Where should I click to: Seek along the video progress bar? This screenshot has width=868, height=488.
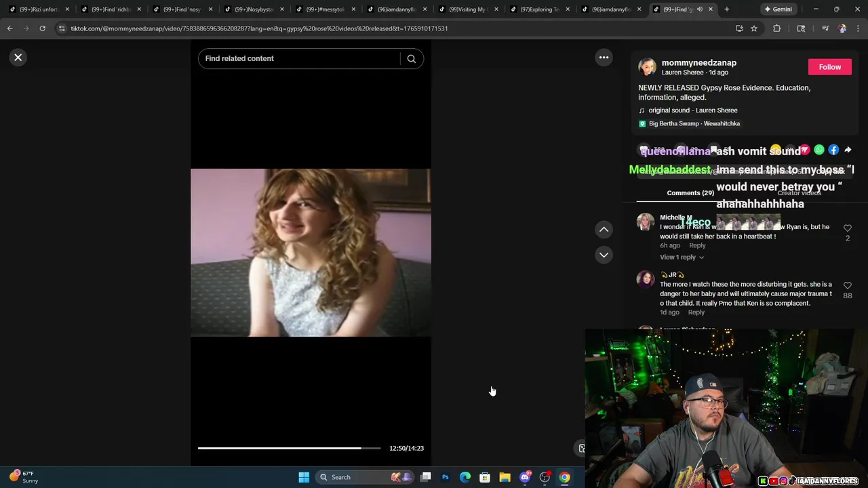tap(289, 448)
